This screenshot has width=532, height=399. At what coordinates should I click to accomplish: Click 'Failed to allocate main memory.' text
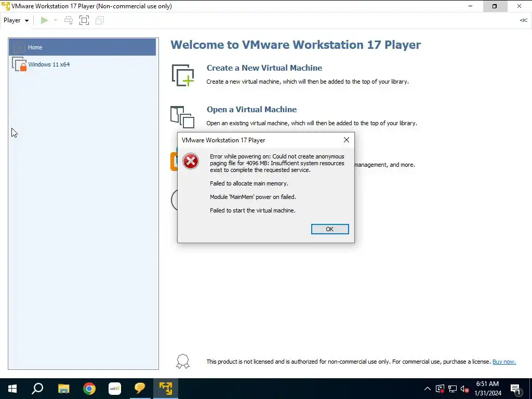coord(249,183)
